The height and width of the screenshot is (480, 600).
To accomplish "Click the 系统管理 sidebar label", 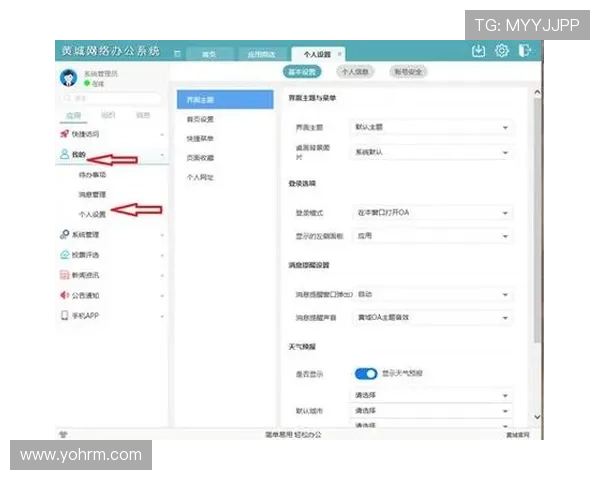I will (x=85, y=234).
